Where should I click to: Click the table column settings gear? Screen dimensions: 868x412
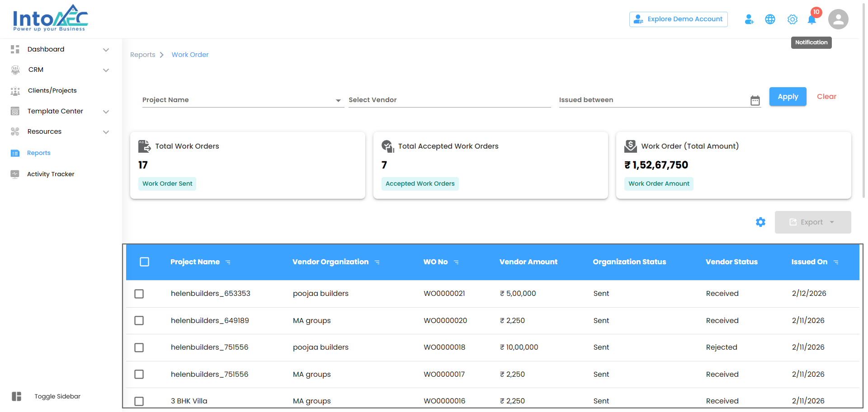tap(760, 222)
